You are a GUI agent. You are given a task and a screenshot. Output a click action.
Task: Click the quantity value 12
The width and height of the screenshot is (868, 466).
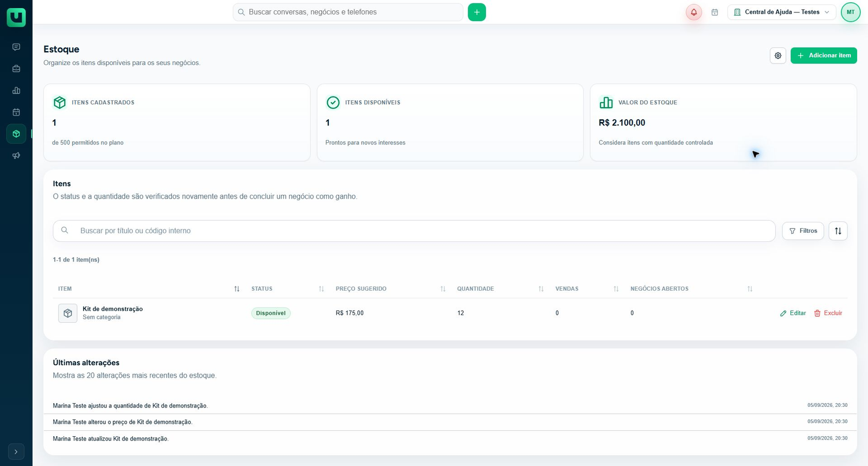461,313
